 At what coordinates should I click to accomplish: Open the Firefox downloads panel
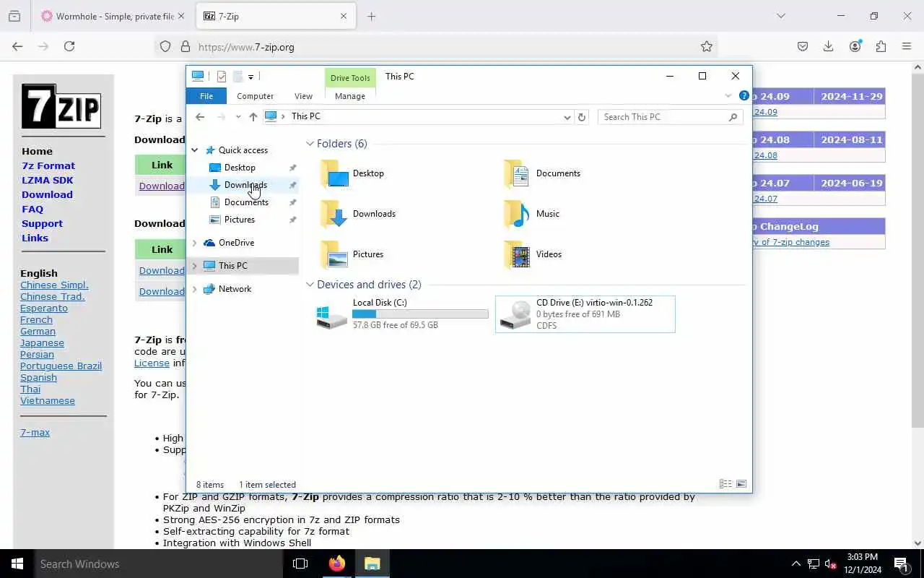(x=829, y=46)
